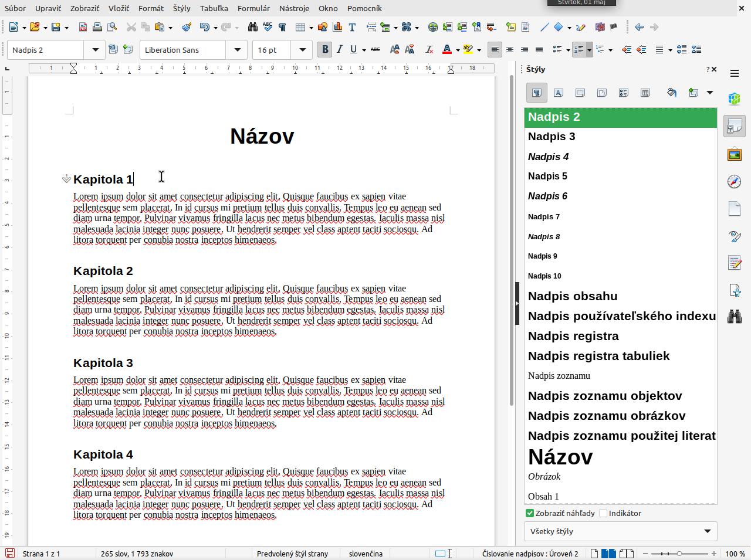Print the document using printer icon
Image resolution: width=751 pixels, height=560 pixels.
pyautogui.click(x=97, y=27)
